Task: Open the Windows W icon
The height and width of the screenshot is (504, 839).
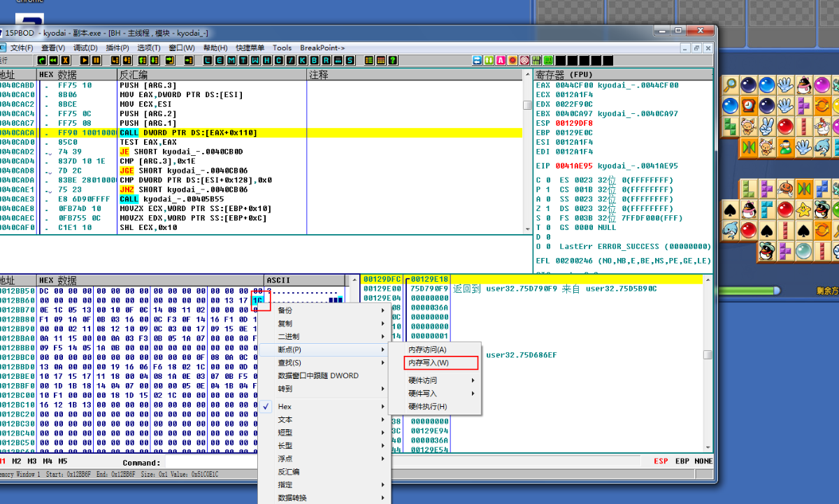Action: click(254, 60)
